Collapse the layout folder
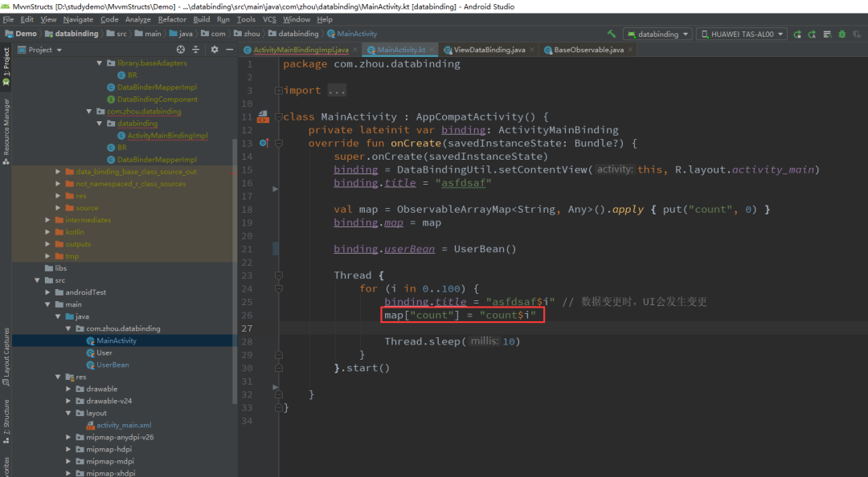This screenshot has width=868, height=477. tap(68, 414)
